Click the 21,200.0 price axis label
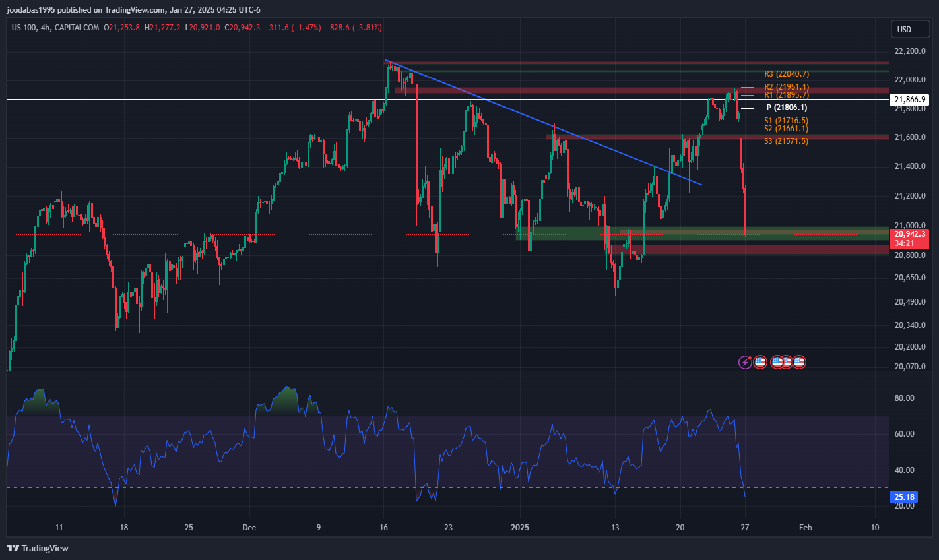 [x=909, y=196]
